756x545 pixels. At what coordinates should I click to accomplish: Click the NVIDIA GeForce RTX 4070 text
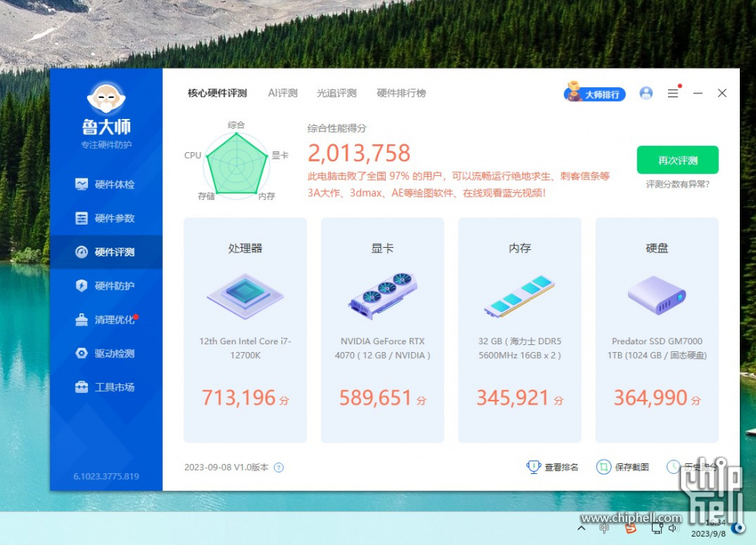tap(383, 348)
